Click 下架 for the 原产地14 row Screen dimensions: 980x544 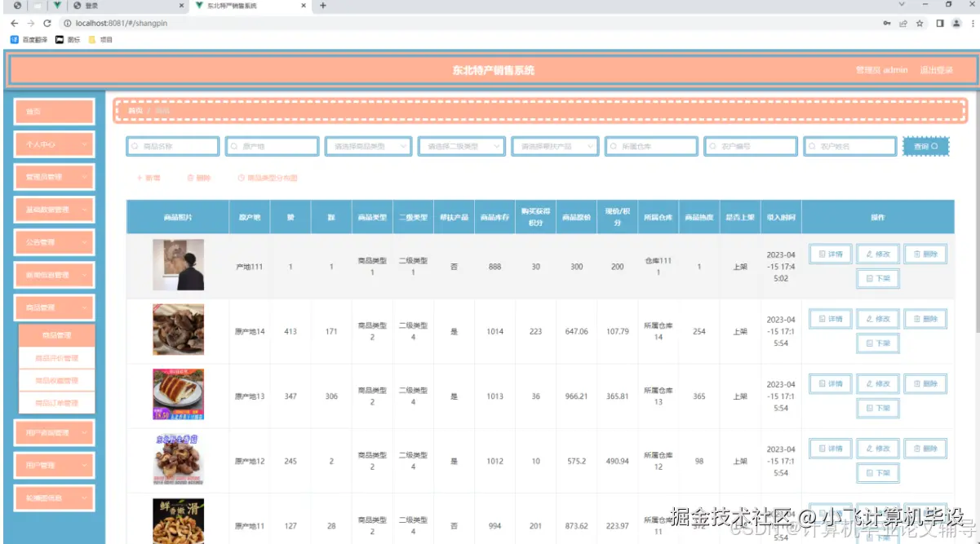click(x=878, y=343)
